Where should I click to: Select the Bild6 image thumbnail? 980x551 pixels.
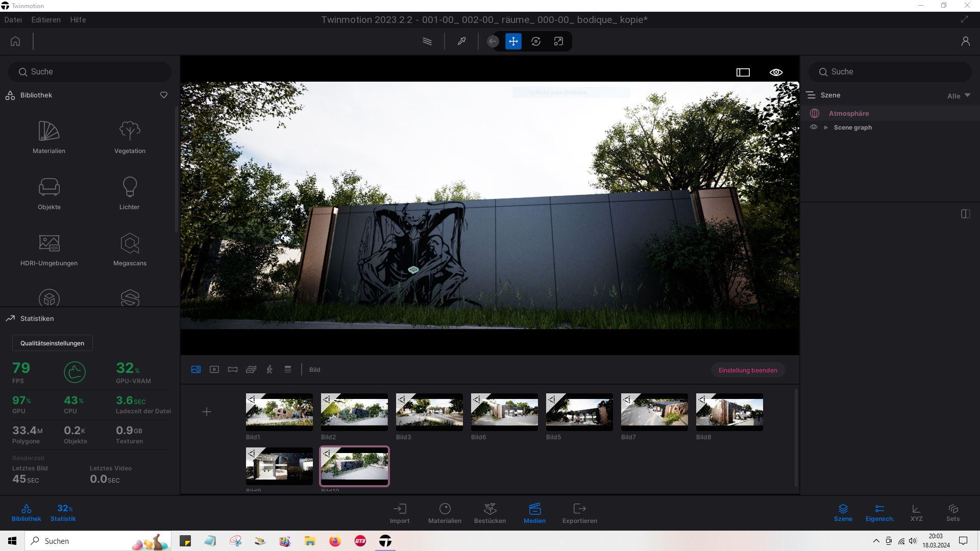504,412
